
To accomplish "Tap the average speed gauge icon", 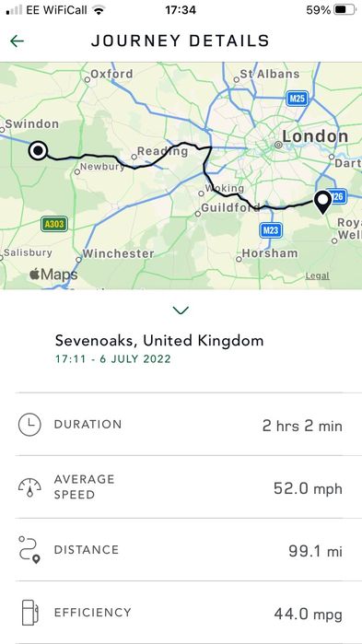I will click(29, 487).
